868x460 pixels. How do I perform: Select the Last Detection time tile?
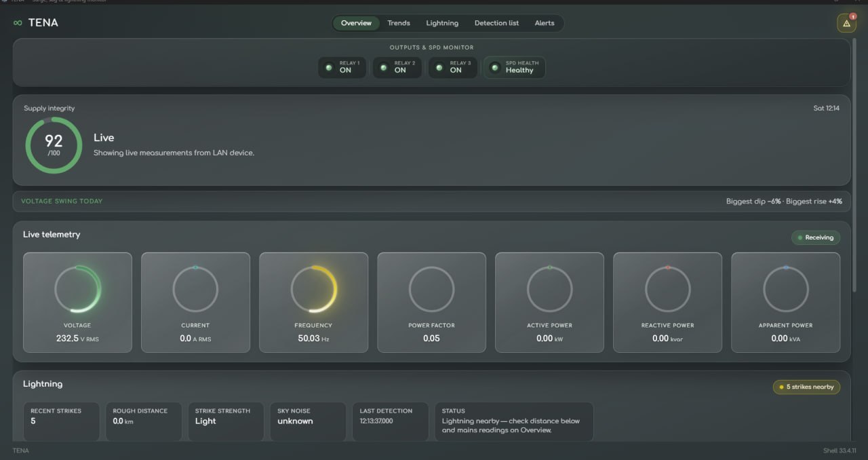390,421
